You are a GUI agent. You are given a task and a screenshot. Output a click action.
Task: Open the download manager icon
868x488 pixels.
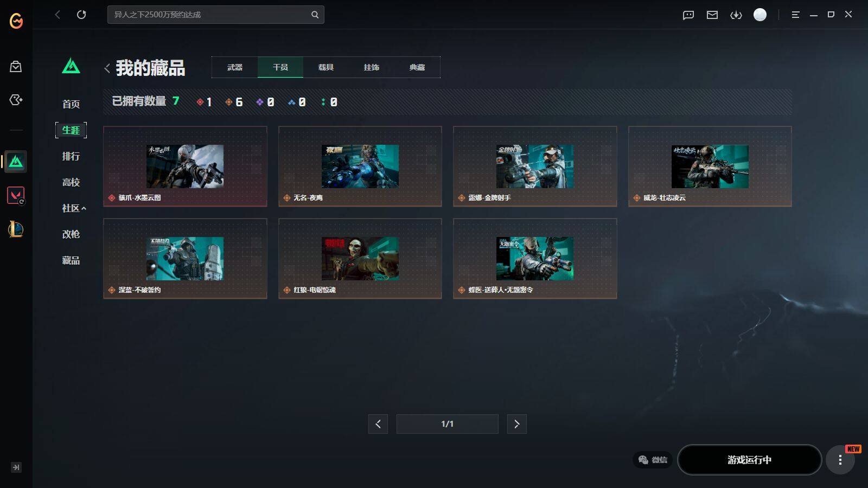click(x=736, y=15)
